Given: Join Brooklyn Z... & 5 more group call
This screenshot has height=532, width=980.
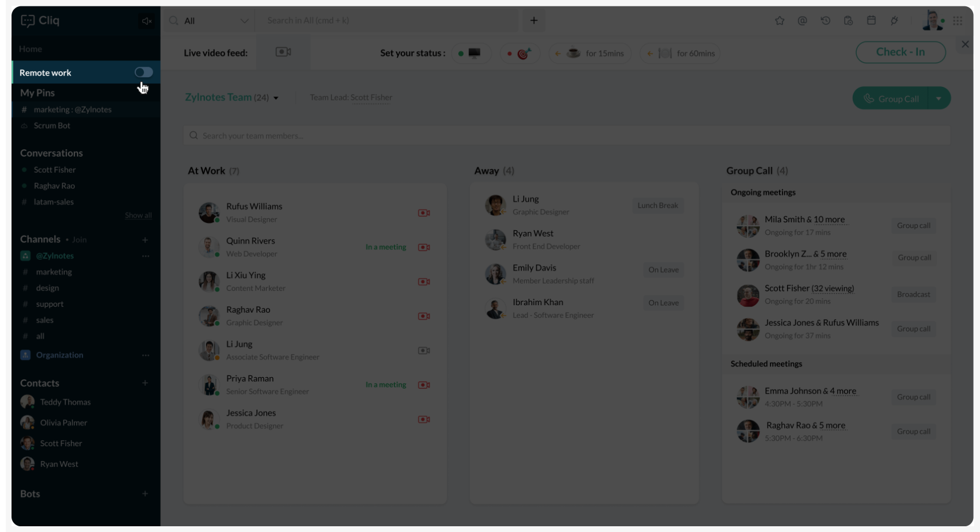Looking at the screenshot, I should tap(914, 258).
